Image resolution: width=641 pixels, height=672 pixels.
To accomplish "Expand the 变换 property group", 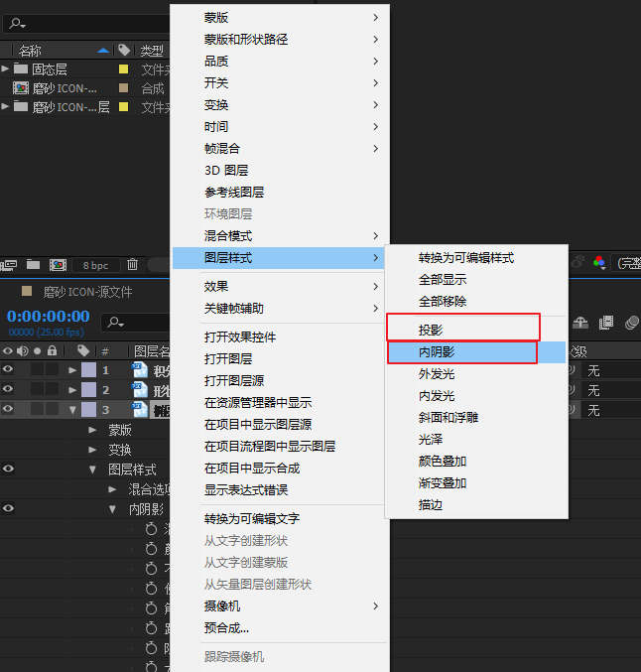I will [x=92, y=450].
